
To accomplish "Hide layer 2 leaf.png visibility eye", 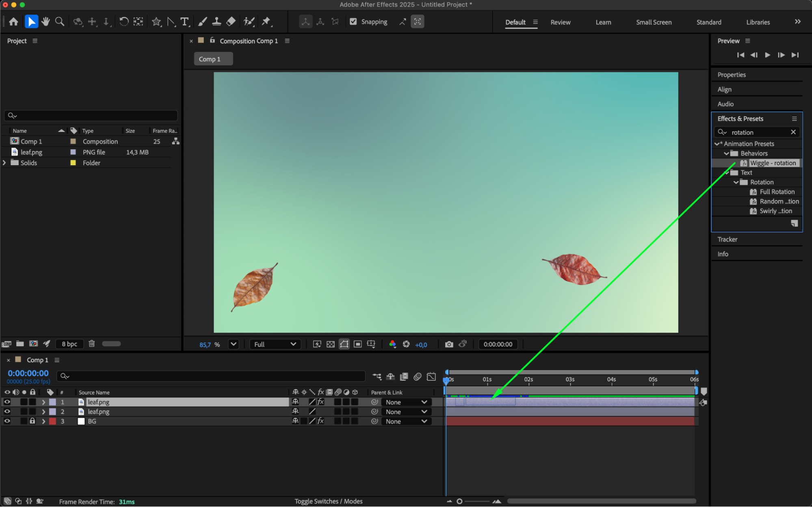I will pos(7,411).
